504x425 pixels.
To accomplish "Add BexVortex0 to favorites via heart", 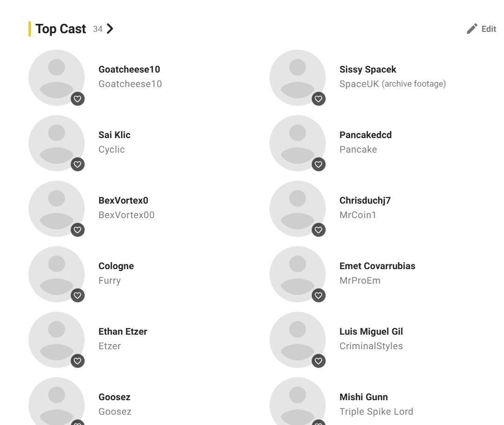I will [x=78, y=230].
